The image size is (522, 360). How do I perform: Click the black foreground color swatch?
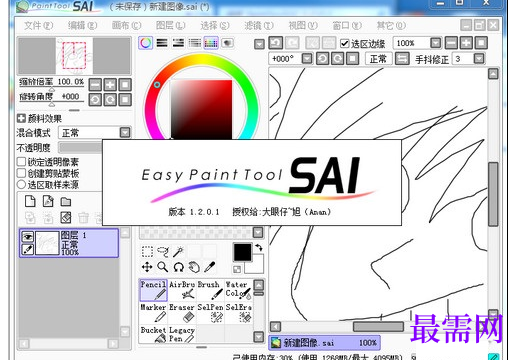click(x=242, y=252)
